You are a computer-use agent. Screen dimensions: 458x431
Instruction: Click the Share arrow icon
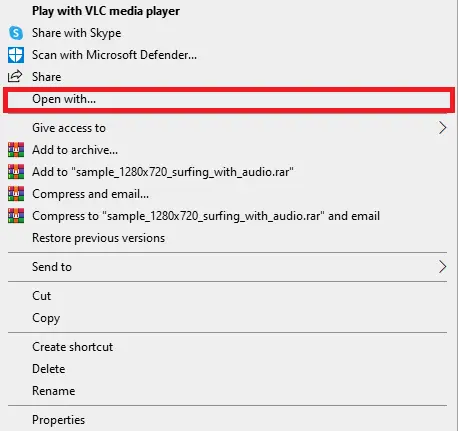click(15, 77)
